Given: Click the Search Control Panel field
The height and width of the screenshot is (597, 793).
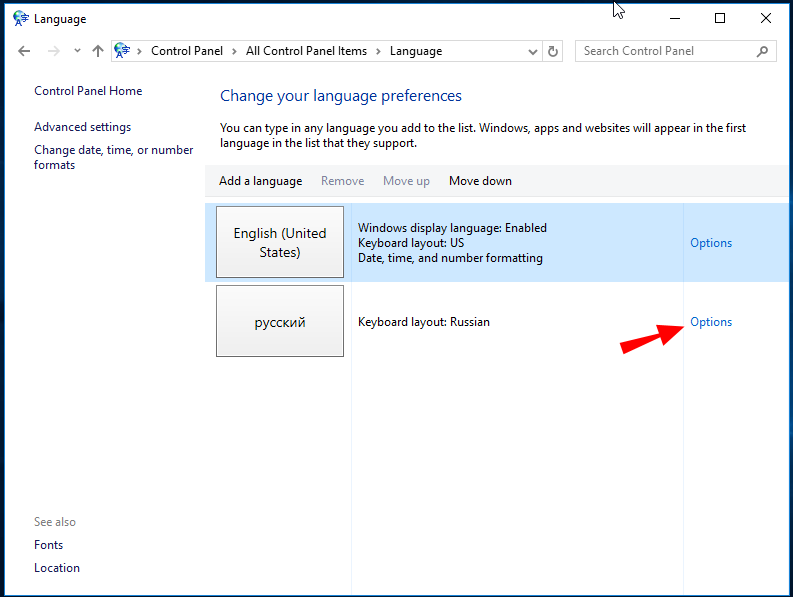Looking at the screenshot, I should (x=676, y=51).
